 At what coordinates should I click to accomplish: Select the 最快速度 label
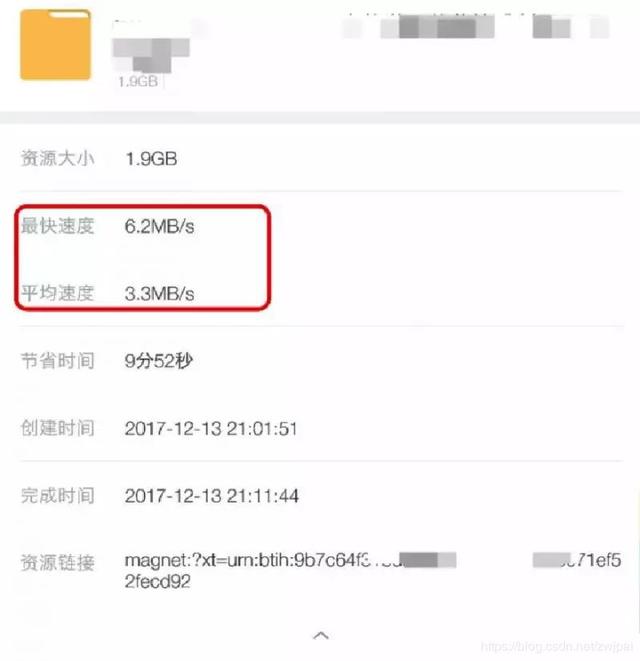coord(57,226)
